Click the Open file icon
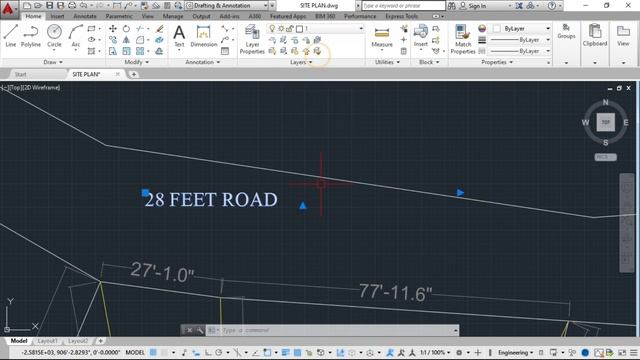Screen dimensions: 640x360 [38, 5]
